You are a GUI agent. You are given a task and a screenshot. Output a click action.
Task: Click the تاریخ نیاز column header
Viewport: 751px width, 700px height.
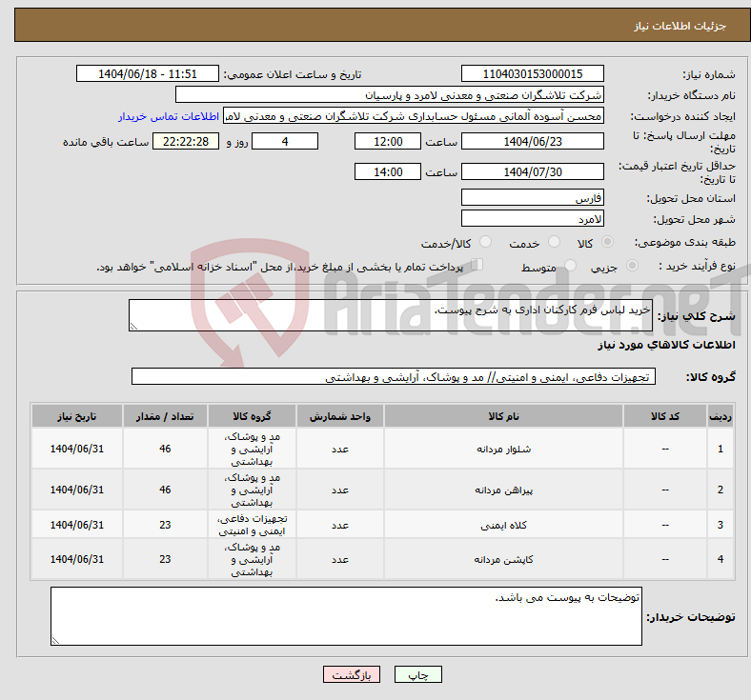[77, 416]
